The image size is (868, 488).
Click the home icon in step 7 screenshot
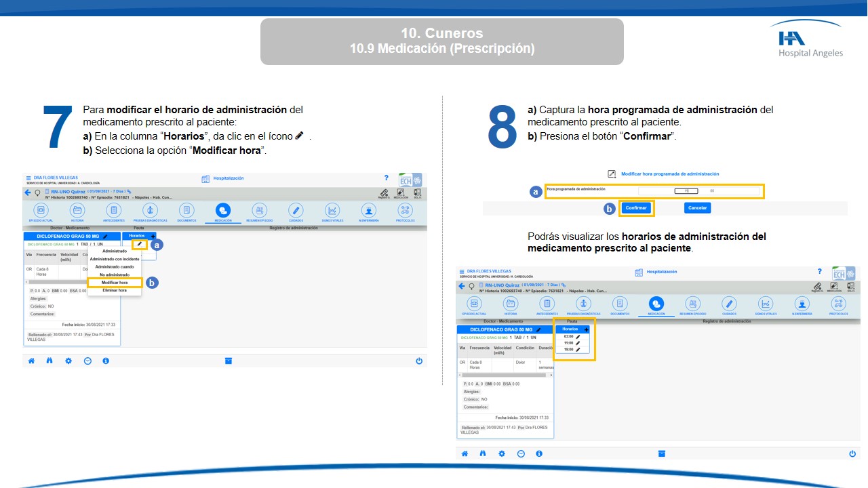click(31, 361)
